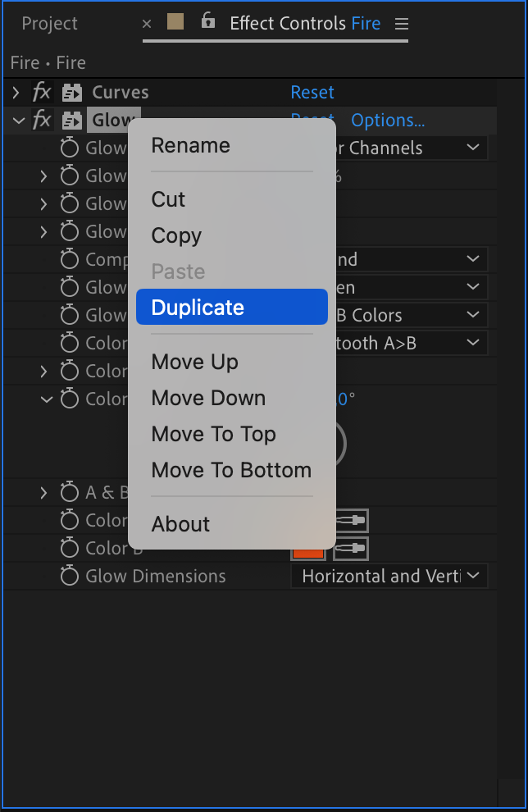Click the Glow Options link
Image resolution: width=528 pixels, height=812 pixels.
coord(388,120)
